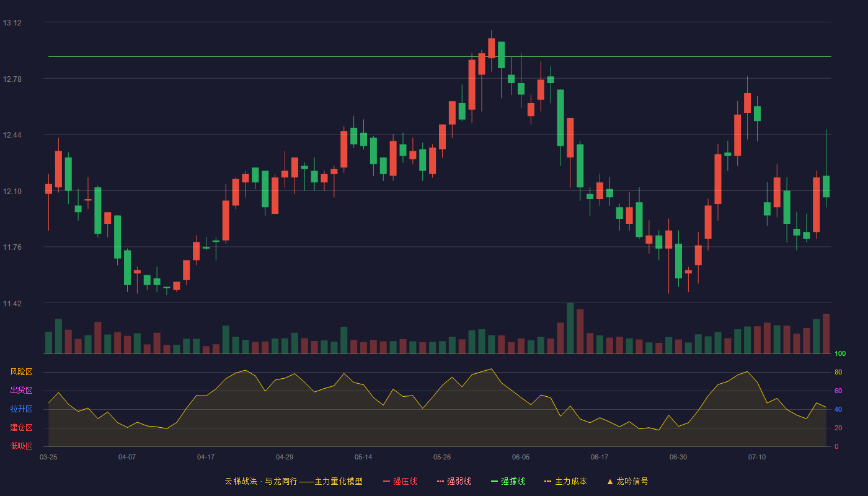Toggle the 强压线 legend series

click(400, 481)
